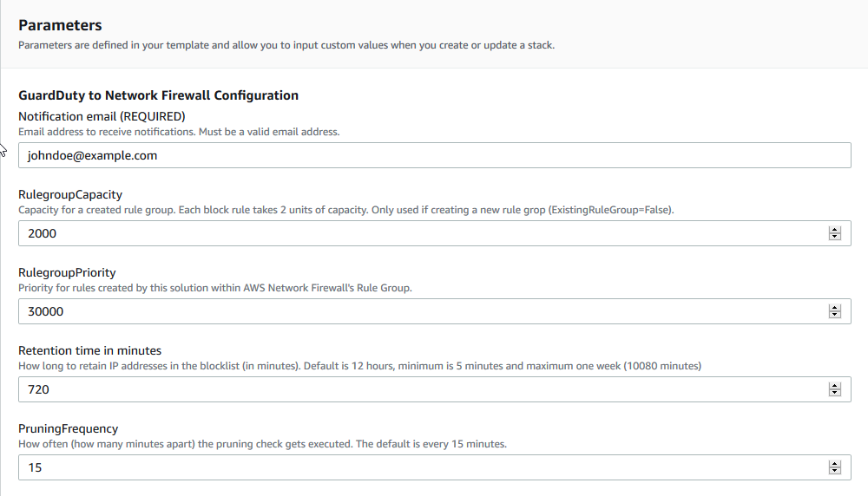This screenshot has height=496, width=868.
Task: Decrease RulegroupCapacity value with down arrow
Action: pos(835,237)
